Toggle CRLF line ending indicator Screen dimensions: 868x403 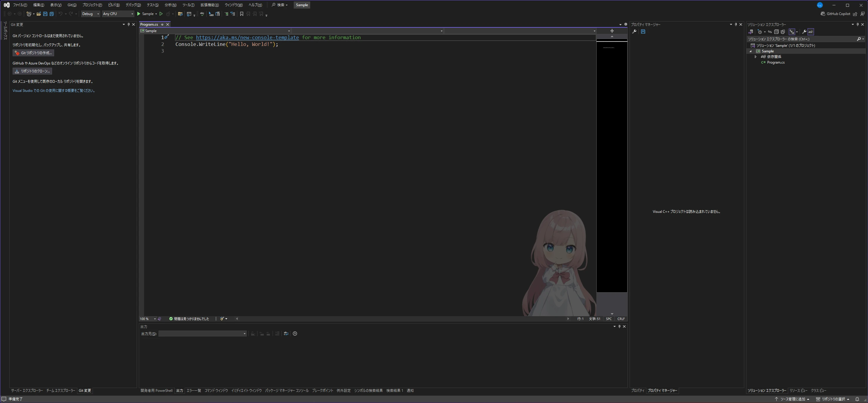pos(621,319)
